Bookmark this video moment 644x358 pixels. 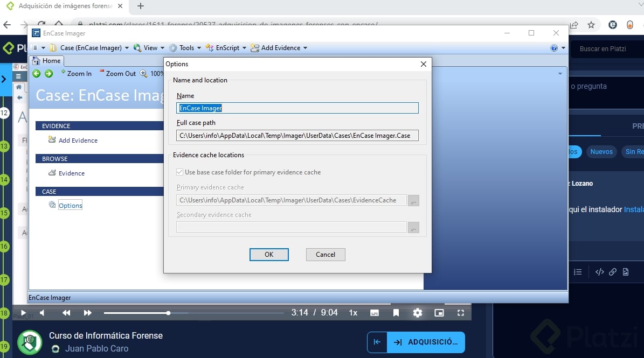click(396, 313)
